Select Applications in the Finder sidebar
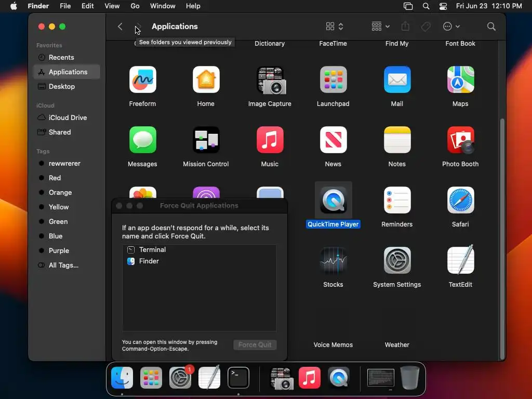 click(66, 72)
